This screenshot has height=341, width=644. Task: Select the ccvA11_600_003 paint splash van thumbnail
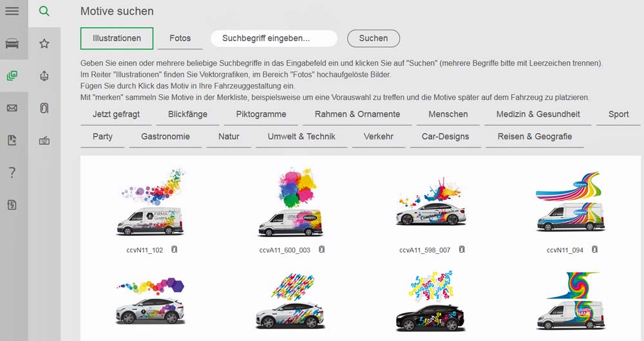pos(291,202)
